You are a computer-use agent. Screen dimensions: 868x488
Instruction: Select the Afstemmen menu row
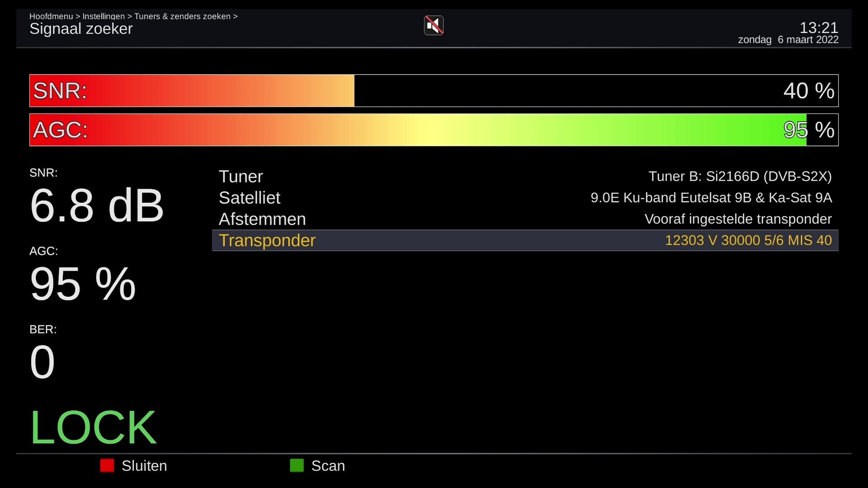tap(525, 219)
